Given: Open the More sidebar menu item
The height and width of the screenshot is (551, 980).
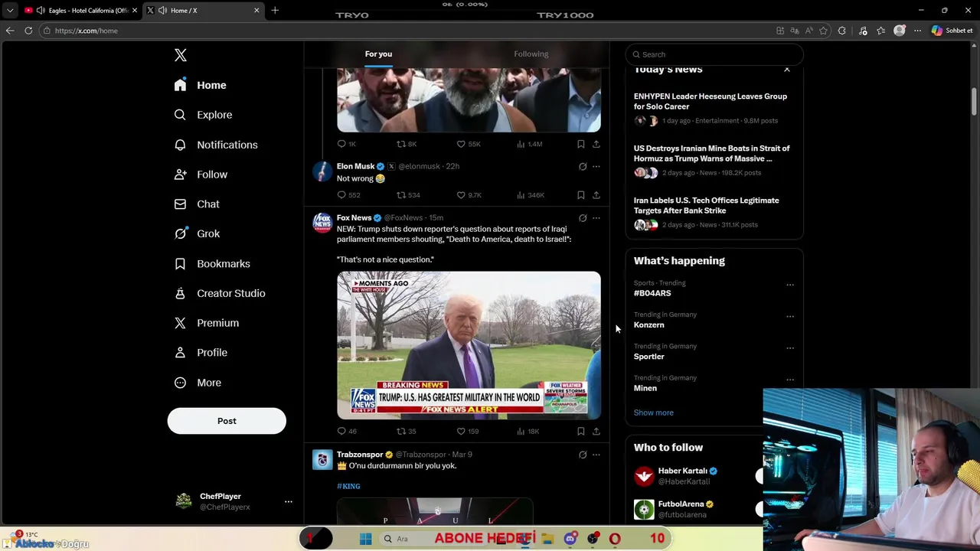Looking at the screenshot, I should 198,383.
